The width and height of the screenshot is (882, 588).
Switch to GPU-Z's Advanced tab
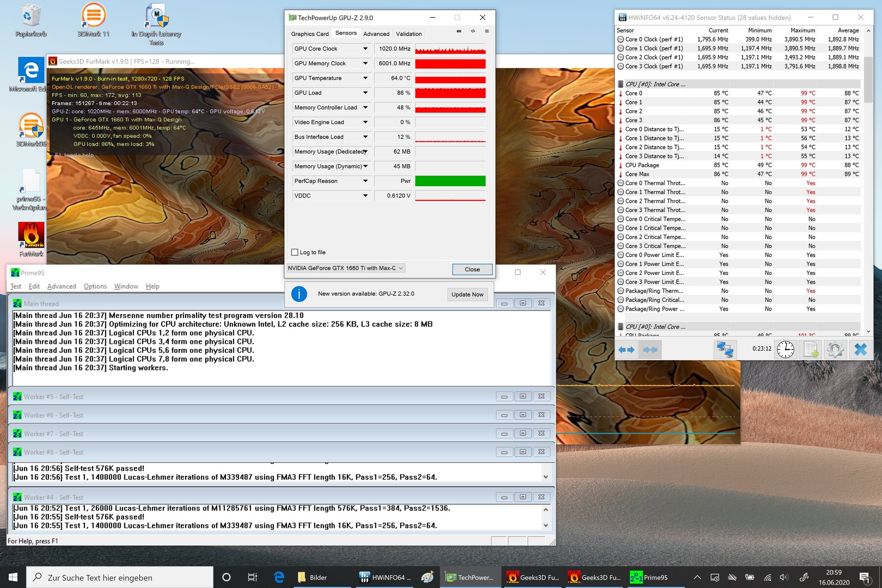coord(376,34)
